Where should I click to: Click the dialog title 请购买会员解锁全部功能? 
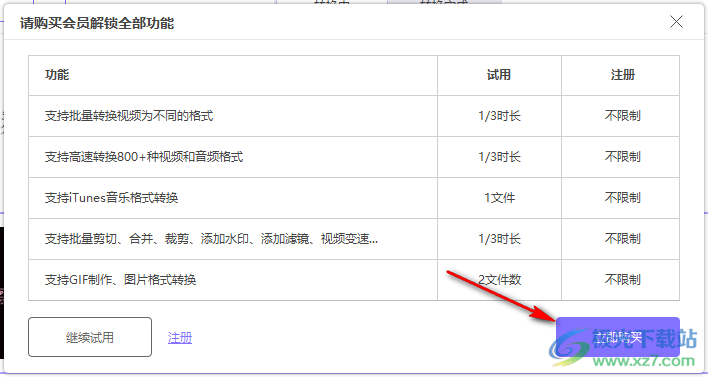[x=97, y=23]
